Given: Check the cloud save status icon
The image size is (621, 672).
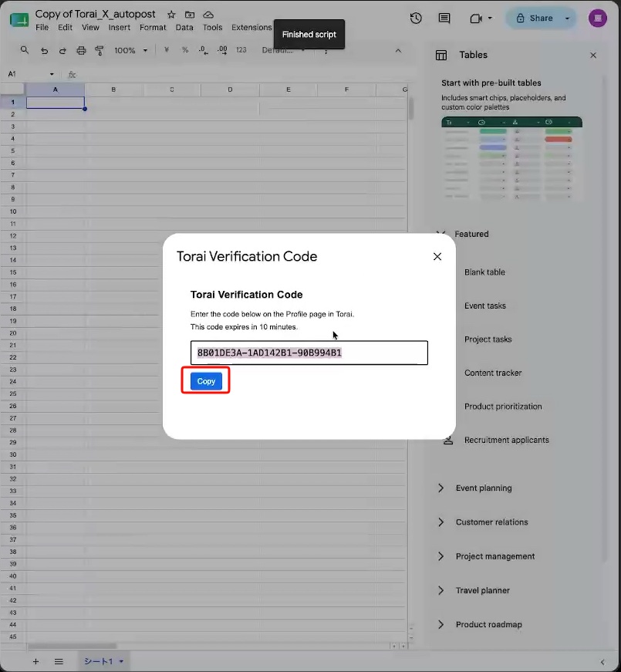Looking at the screenshot, I should point(208,15).
